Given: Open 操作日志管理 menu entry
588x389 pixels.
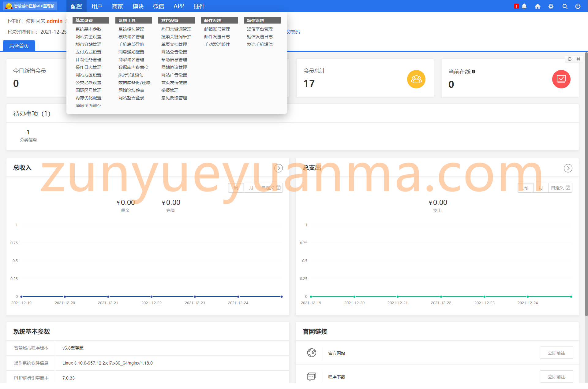Looking at the screenshot, I should [x=88, y=67].
